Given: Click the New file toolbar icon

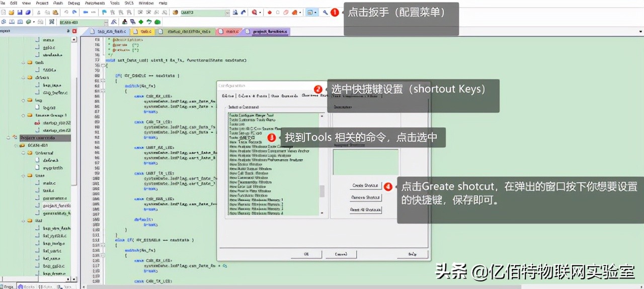Looking at the screenshot, I should pos(4,12).
